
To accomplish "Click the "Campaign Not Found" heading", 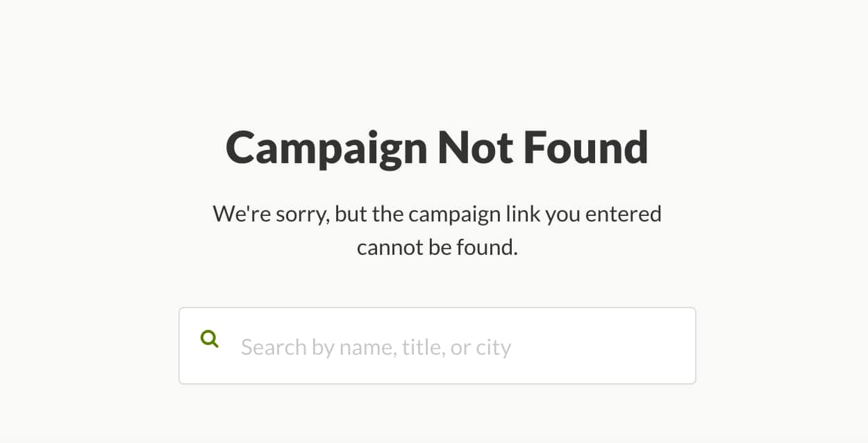I will point(437,147).
